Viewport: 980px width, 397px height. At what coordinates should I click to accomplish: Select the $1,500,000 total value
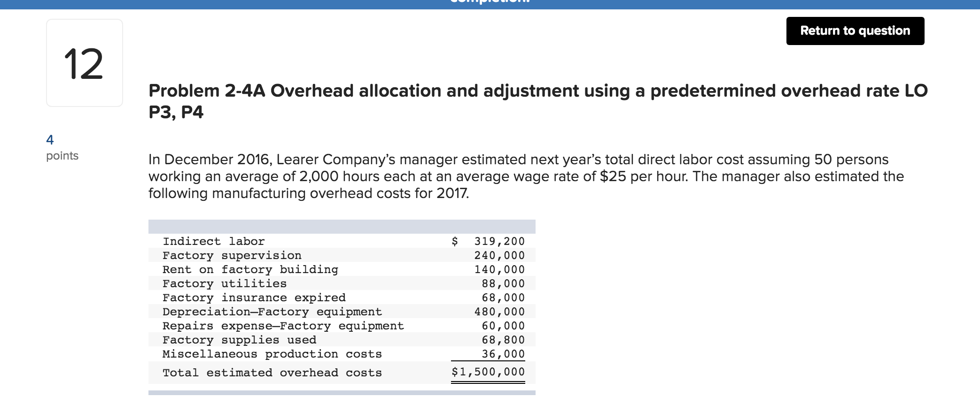tap(489, 373)
